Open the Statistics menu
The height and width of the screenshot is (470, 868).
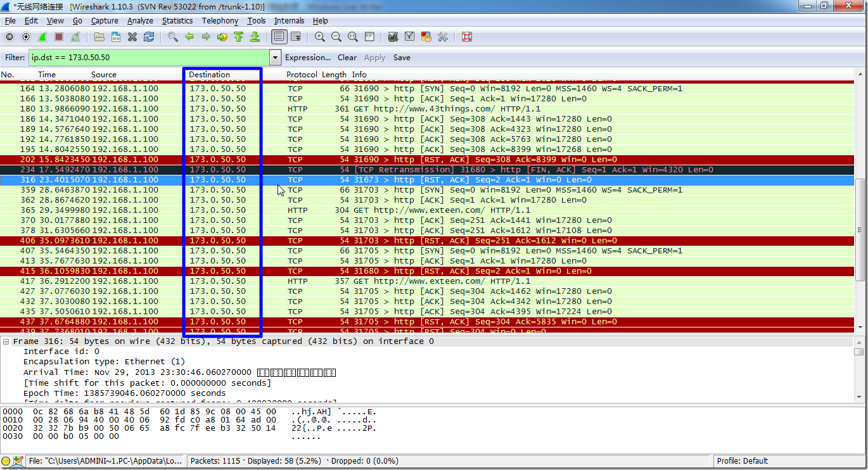click(177, 21)
